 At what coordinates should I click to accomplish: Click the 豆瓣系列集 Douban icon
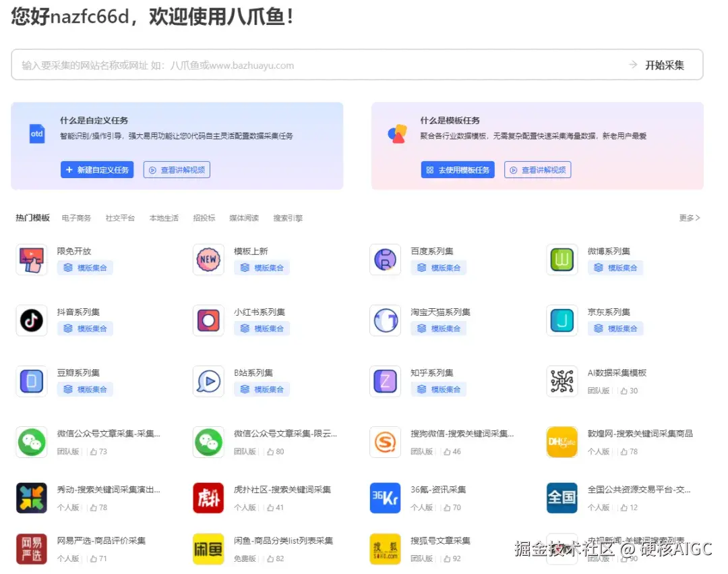point(31,381)
